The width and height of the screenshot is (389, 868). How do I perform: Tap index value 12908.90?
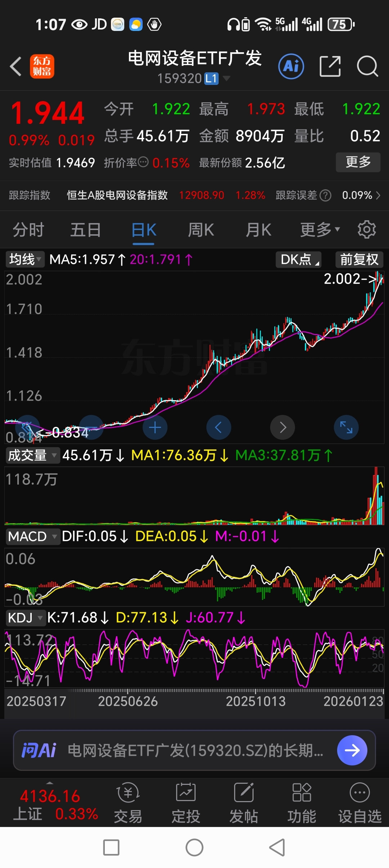click(202, 195)
